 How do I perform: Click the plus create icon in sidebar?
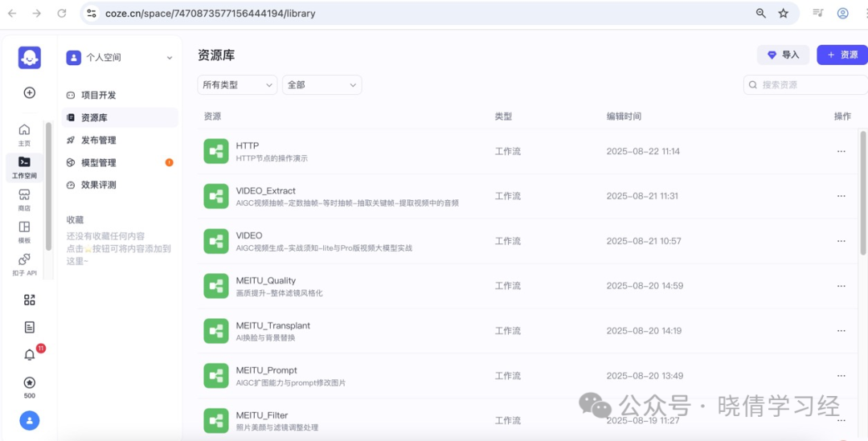tap(30, 92)
